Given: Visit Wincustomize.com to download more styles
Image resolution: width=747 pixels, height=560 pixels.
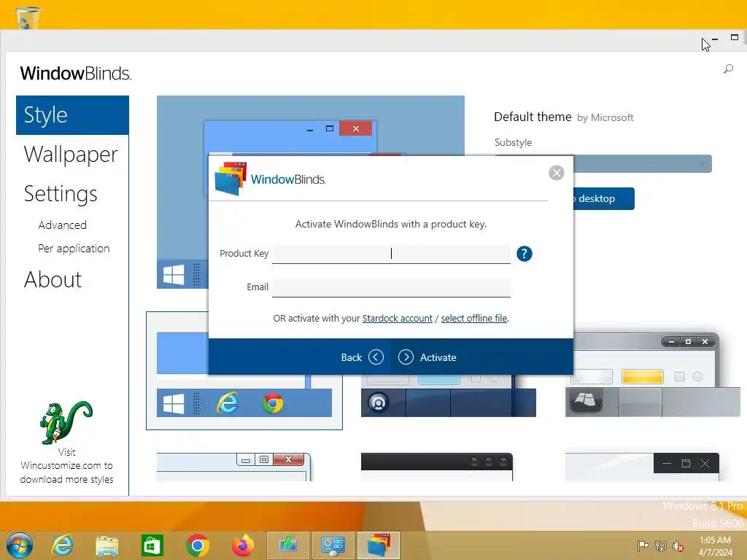Looking at the screenshot, I should [x=66, y=466].
